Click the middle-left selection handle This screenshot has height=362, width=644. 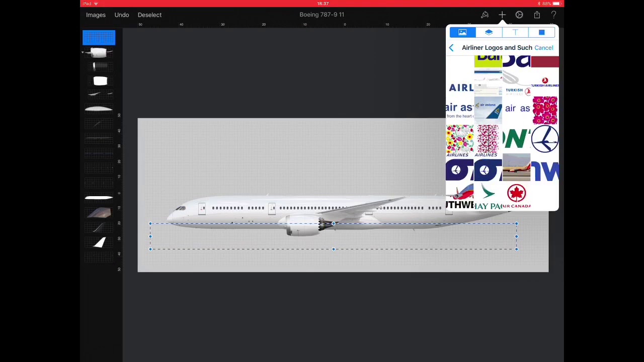point(150,236)
